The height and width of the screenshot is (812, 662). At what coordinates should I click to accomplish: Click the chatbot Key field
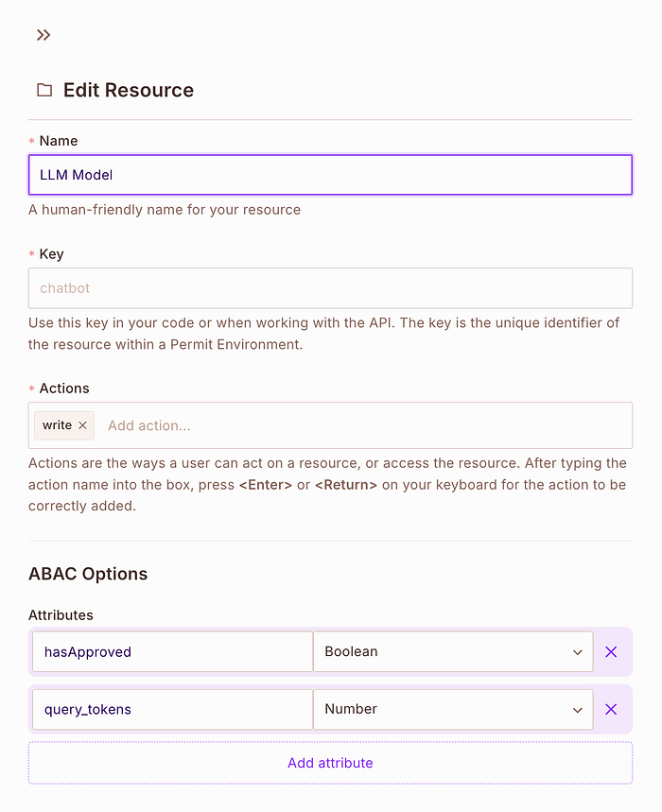[330, 288]
